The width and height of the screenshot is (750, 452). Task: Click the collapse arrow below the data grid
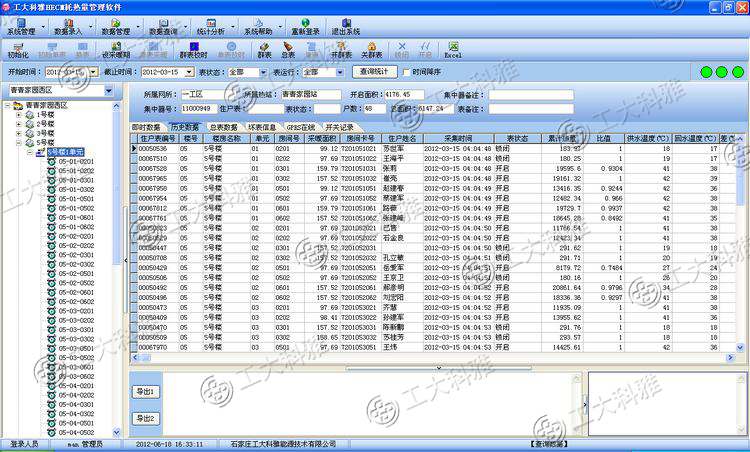[439, 368]
